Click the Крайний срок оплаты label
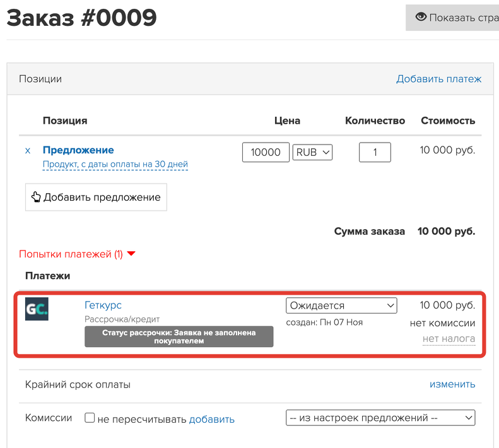This screenshot has width=499, height=448. [x=78, y=385]
